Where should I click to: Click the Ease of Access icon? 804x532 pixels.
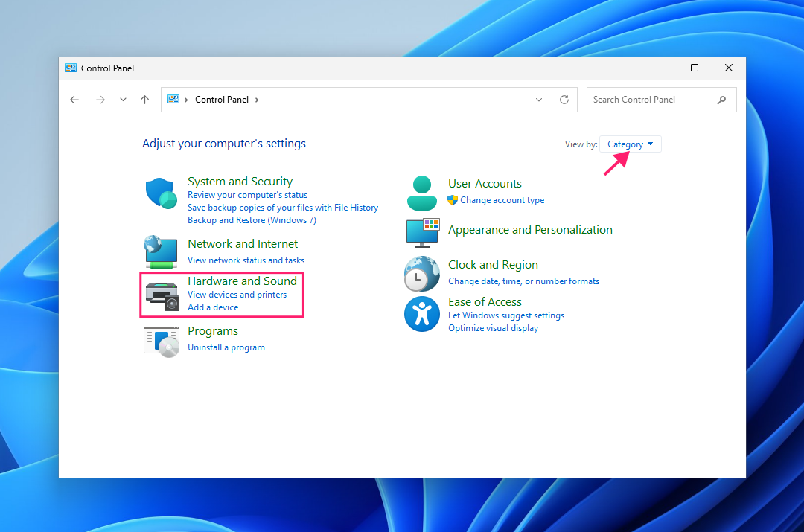point(422,314)
